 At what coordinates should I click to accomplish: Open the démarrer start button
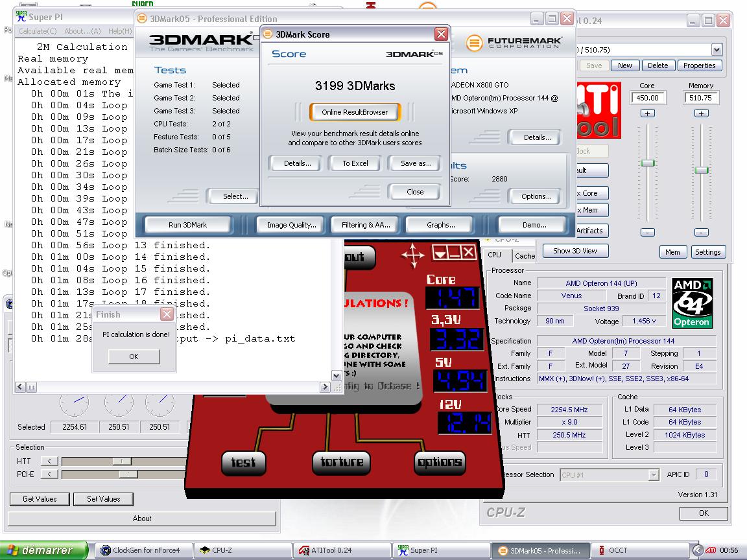(44, 550)
